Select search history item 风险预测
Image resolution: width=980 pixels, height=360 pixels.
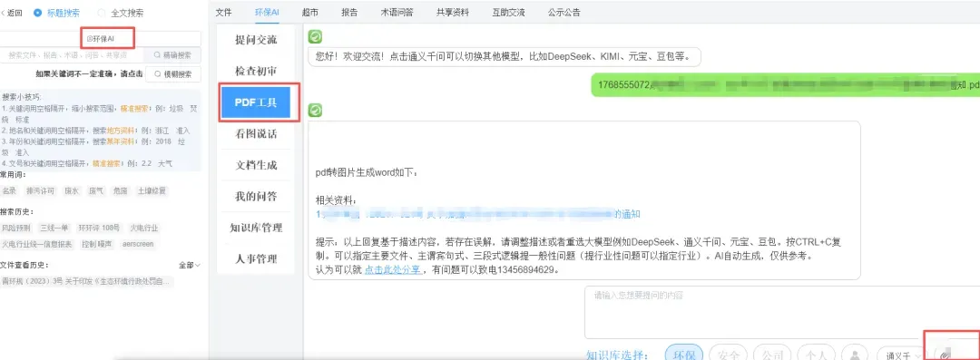pos(16,229)
